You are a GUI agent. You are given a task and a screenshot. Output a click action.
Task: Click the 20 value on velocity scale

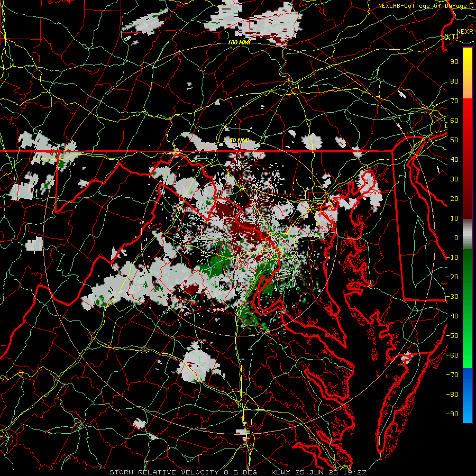coord(454,198)
